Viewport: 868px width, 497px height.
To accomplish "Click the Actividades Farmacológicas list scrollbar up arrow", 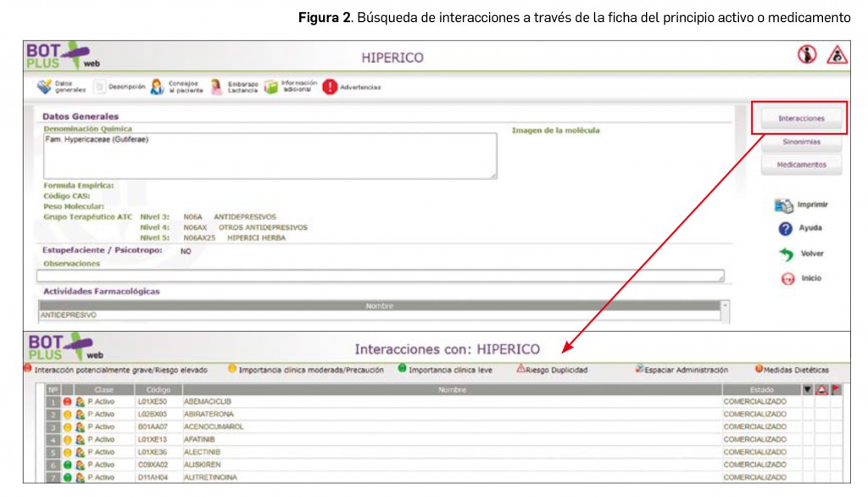I will pos(725,305).
